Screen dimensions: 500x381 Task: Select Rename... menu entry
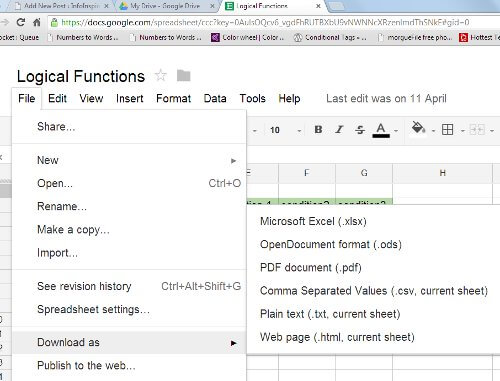(129, 206)
